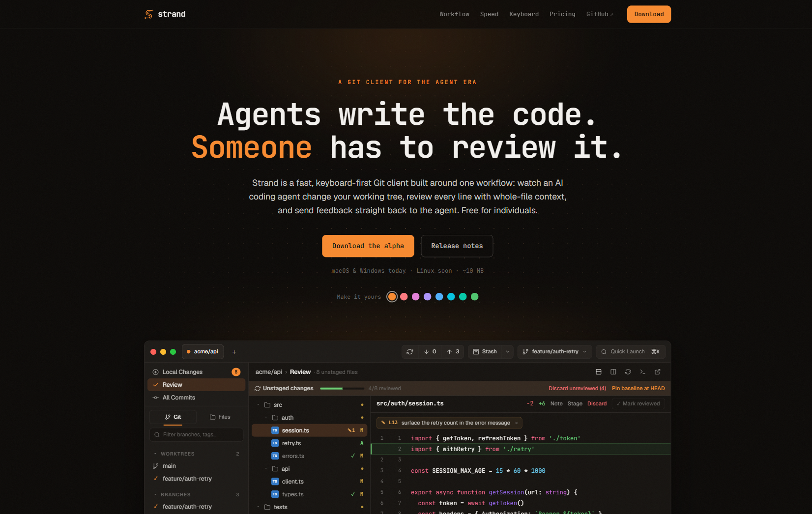The width and height of the screenshot is (812, 514).
Task: Click the pull down-arrow with count 0
Action: pyautogui.click(x=430, y=352)
